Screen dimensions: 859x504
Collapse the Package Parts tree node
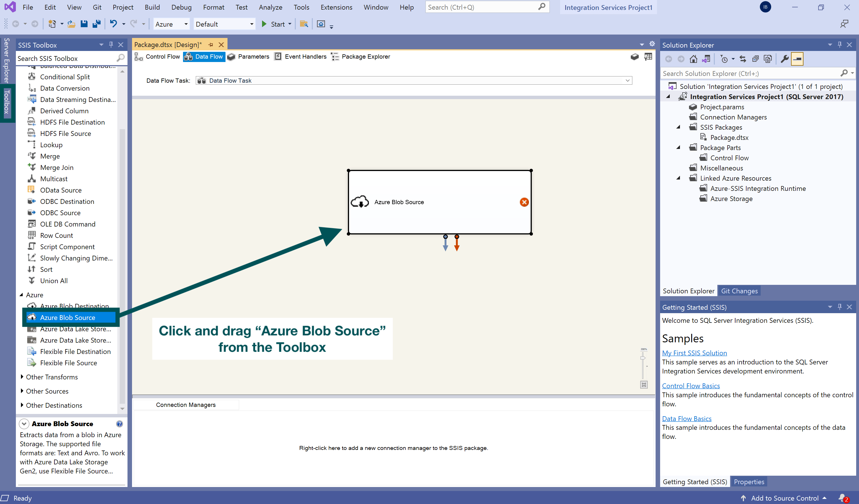pyautogui.click(x=678, y=148)
